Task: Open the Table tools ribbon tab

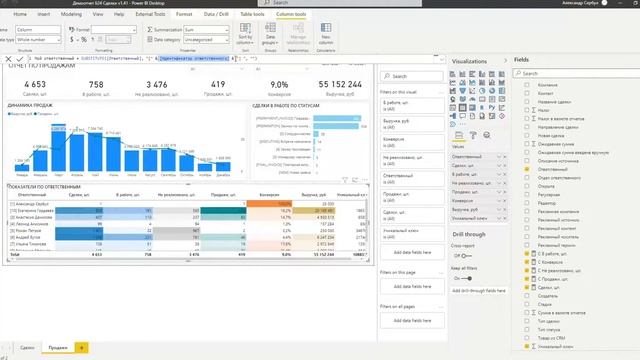Action: point(252,14)
